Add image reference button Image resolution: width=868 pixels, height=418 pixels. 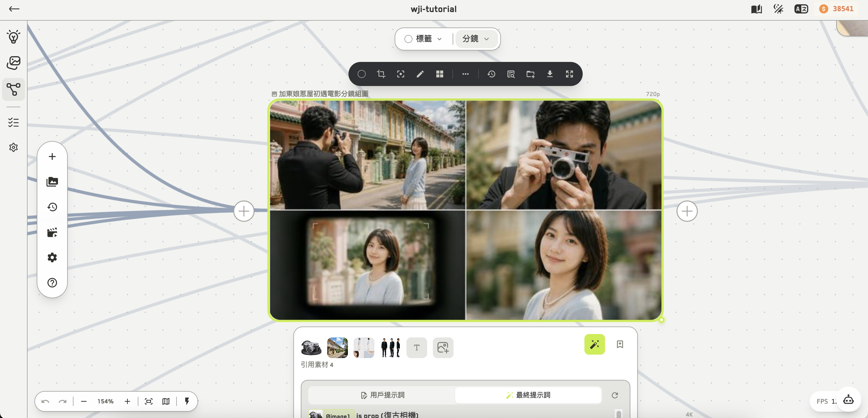pyautogui.click(x=443, y=348)
